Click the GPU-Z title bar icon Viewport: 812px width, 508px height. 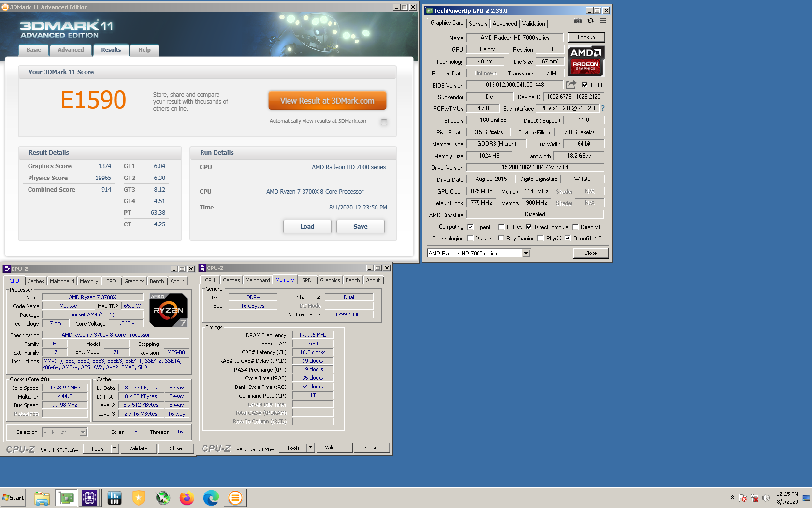click(x=429, y=11)
